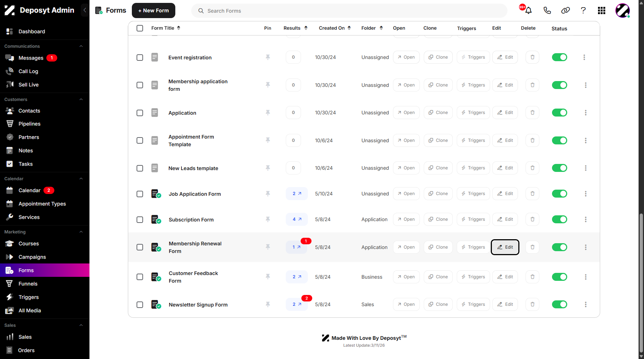Disable the Membership application form status toggle
The width and height of the screenshot is (644, 359).
coord(559,85)
